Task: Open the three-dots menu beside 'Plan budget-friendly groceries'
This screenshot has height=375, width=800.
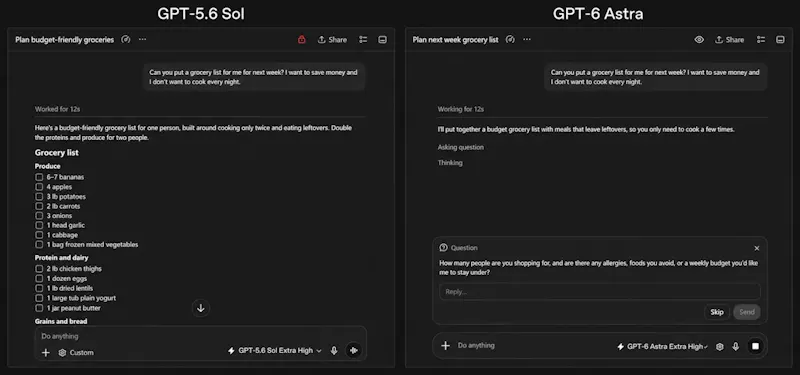Action: coord(142,39)
